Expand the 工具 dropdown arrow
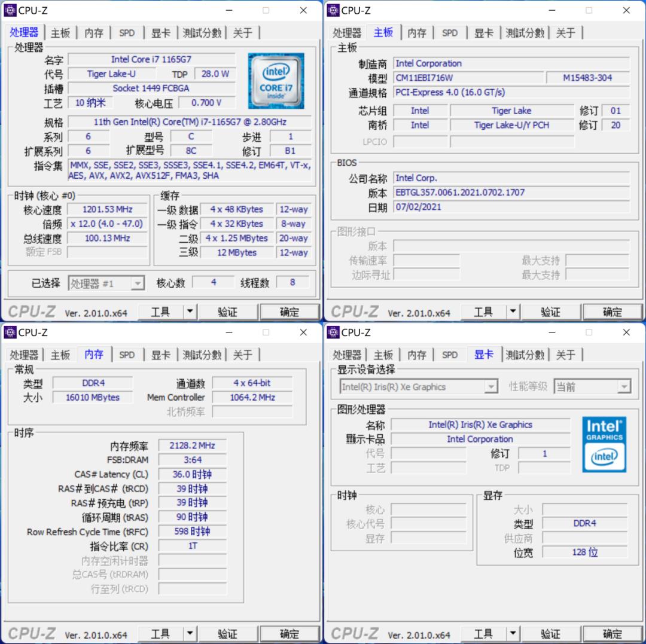Viewport: 646px width, 644px height. click(x=190, y=312)
